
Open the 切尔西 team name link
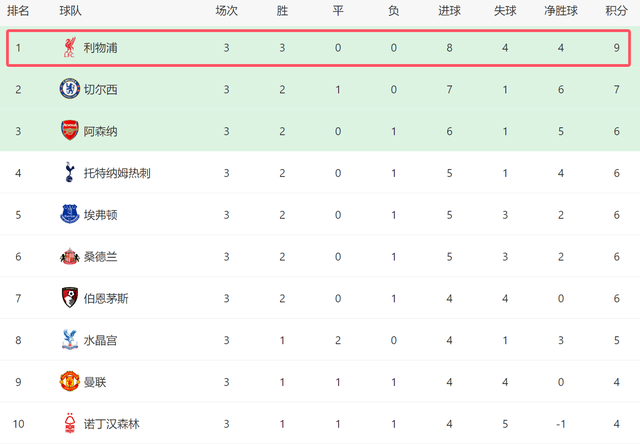tap(101, 90)
